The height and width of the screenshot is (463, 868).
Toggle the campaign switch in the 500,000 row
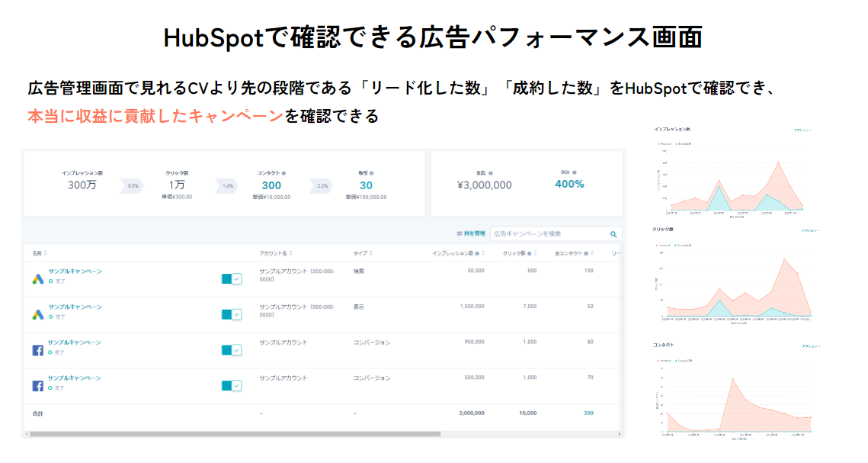pos(232,385)
